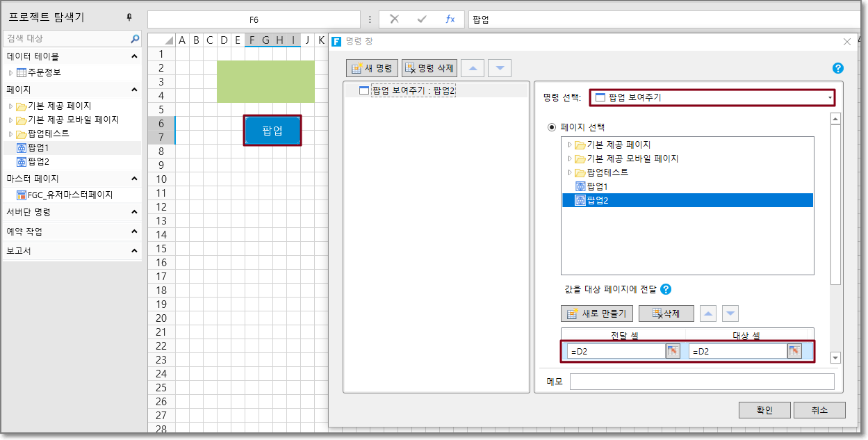Screen dimensions: 868x440
Task: Click the fx function icon in formula bar
Action: point(450,19)
